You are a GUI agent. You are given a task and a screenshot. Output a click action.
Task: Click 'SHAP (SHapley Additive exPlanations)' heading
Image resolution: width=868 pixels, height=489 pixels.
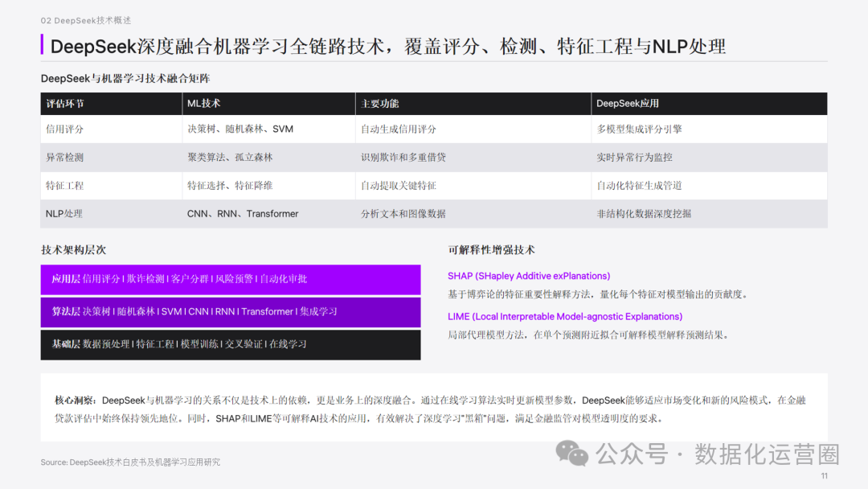(529, 276)
